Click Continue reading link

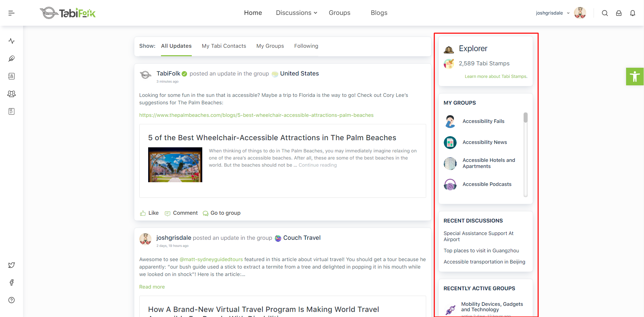point(318,165)
